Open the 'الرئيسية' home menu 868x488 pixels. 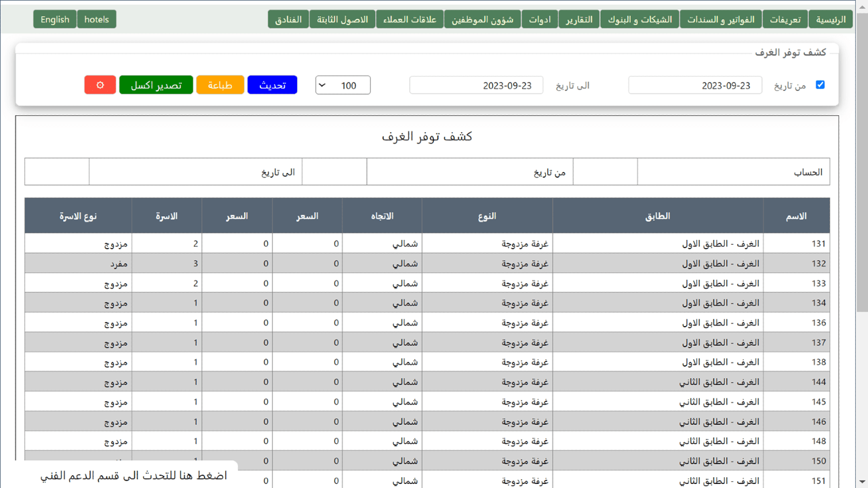point(831,20)
